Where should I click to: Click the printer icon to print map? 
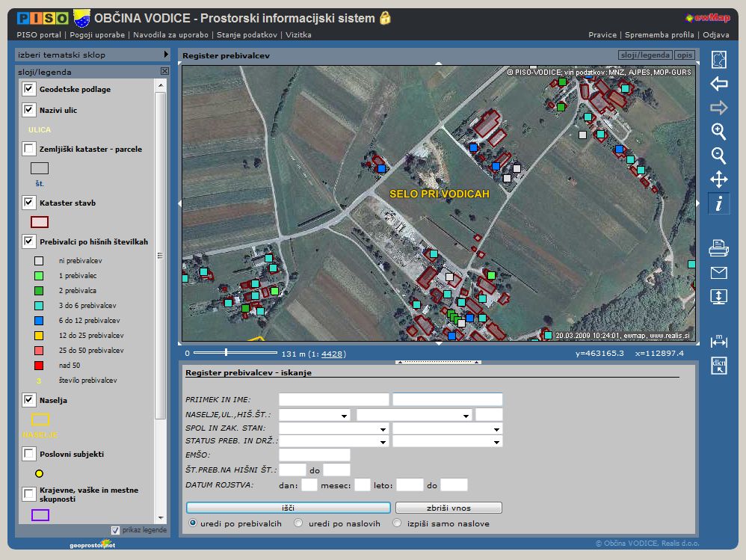click(718, 248)
